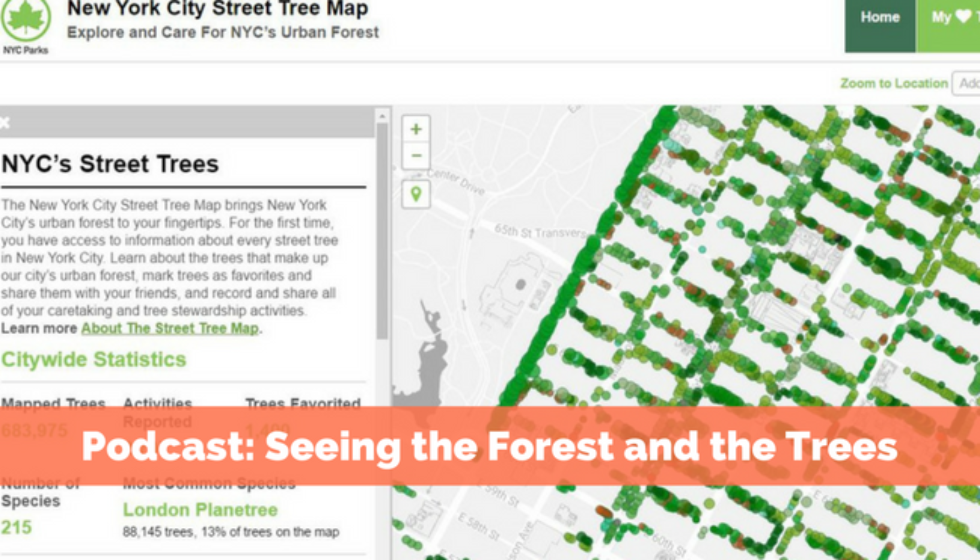The height and width of the screenshot is (560, 980).
Task: Close the NYC's Street Trees panel
Action: click(5, 123)
